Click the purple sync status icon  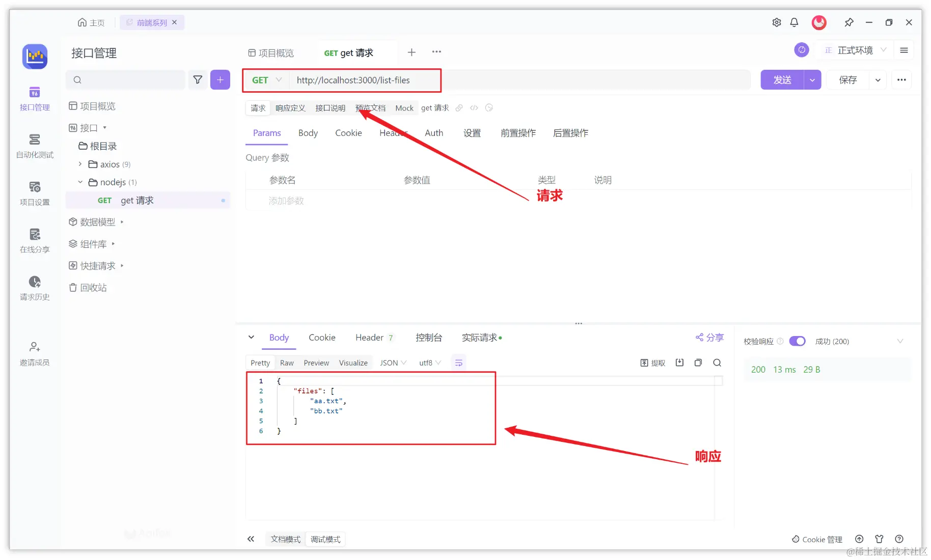pos(802,50)
